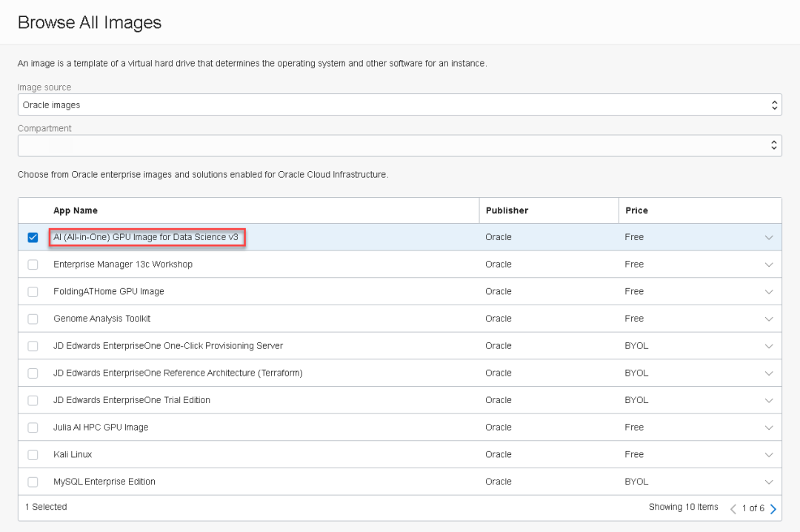The width and height of the screenshot is (800, 532).
Task: Go to the next page of images
Action: [x=773, y=508]
